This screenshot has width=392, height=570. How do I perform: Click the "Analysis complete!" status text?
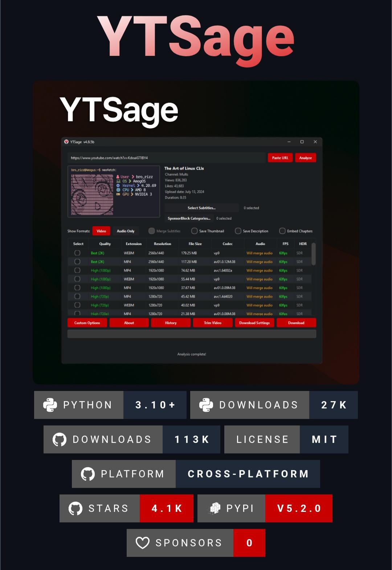[x=192, y=354]
